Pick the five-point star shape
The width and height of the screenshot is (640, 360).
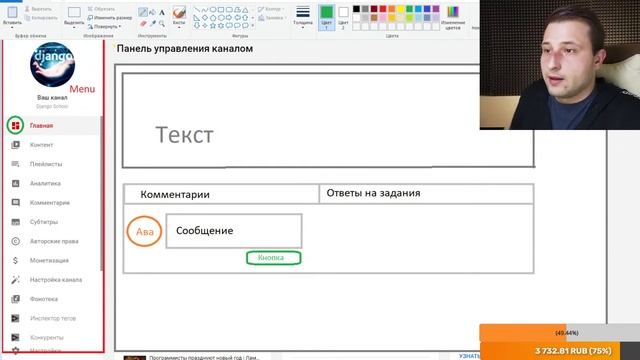213,25
